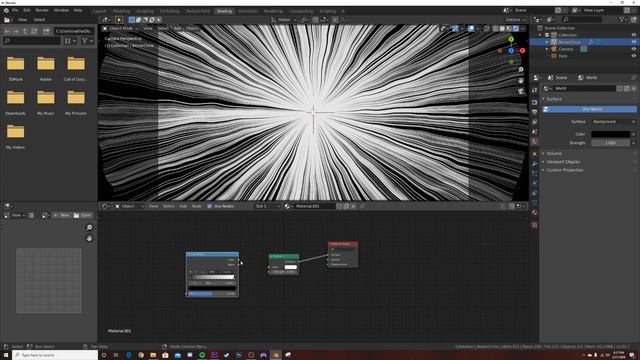
Task: Switch to rendered viewport shading
Action: (x=516, y=29)
